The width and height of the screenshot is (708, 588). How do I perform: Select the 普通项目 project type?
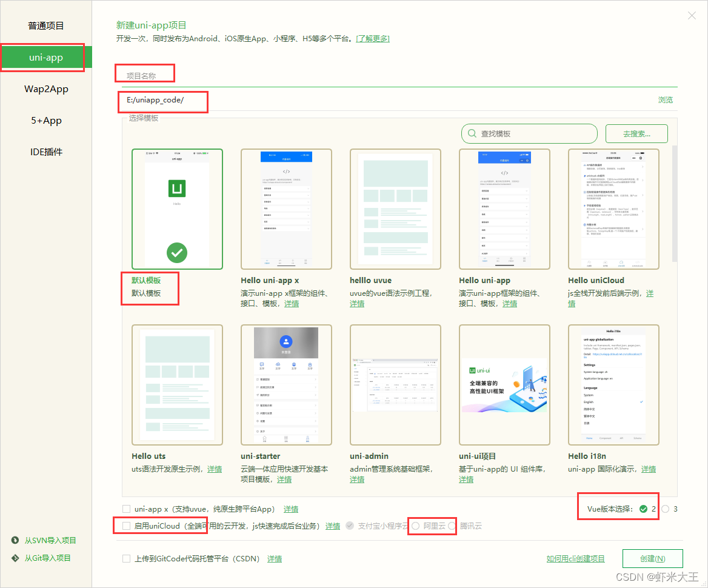click(x=45, y=25)
